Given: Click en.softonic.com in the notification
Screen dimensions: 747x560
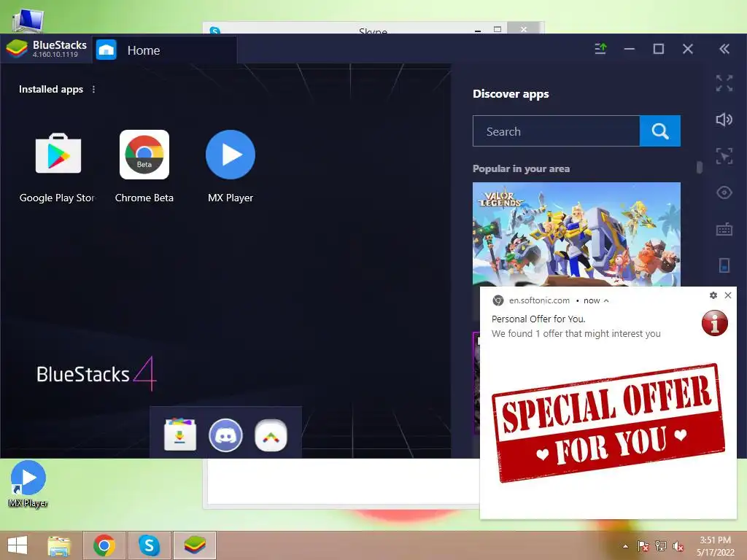Looking at the screenshot, I should [x=539, y=300].
